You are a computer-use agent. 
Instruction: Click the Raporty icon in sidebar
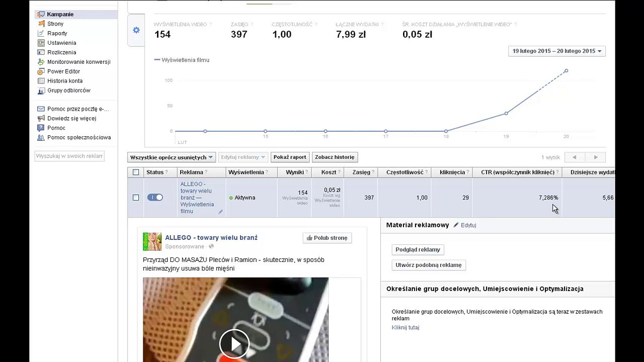[x=41, y=33]
